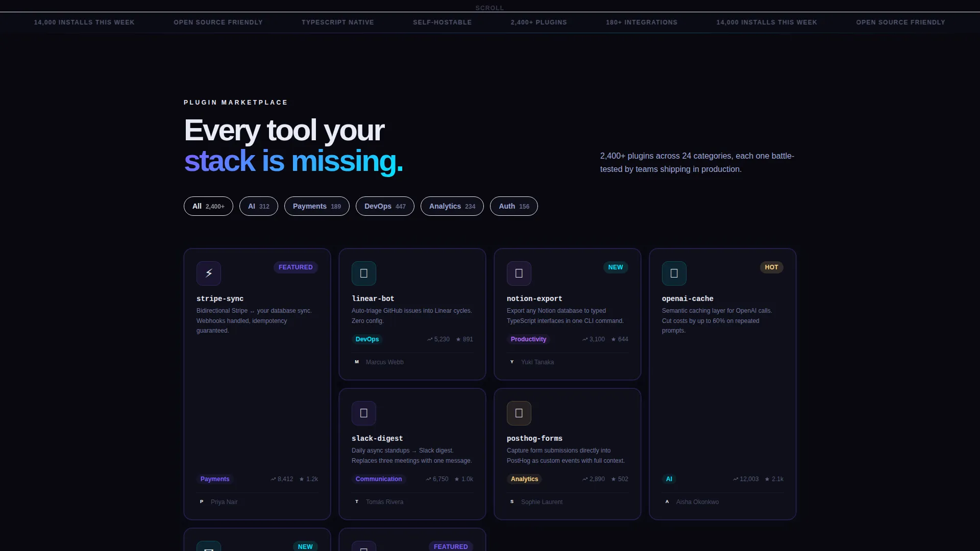Click the Communication tag on slack-digest
Image resolution: width=980 pixels, height=551 pixels.
378,479
